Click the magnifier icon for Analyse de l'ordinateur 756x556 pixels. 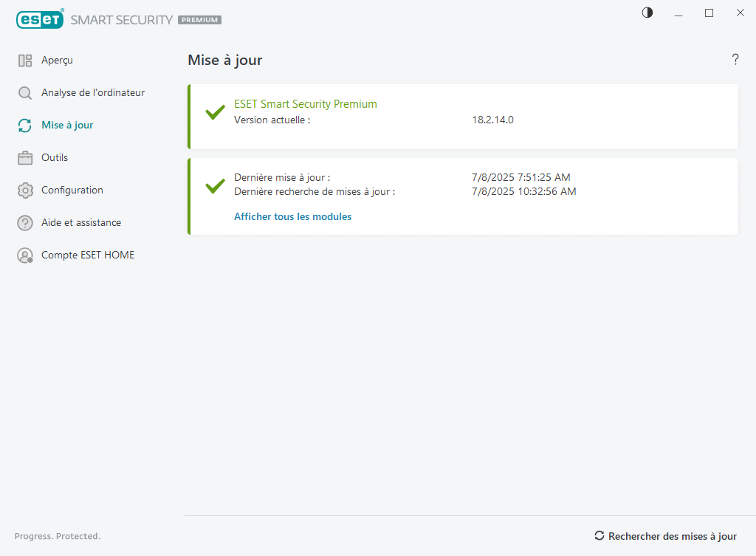coord(25,93)
